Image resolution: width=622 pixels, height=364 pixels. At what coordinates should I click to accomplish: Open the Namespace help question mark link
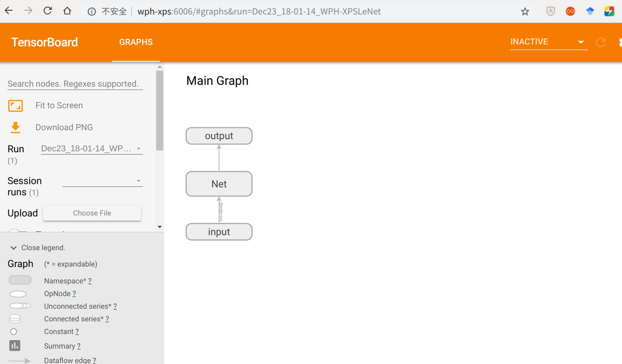click(90, 281)
